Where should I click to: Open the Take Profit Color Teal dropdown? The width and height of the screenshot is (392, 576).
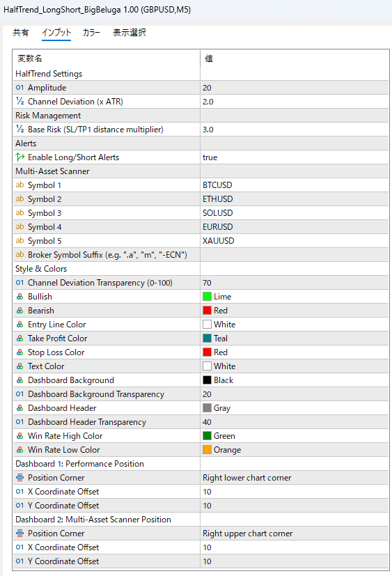(x=295, y=338)
